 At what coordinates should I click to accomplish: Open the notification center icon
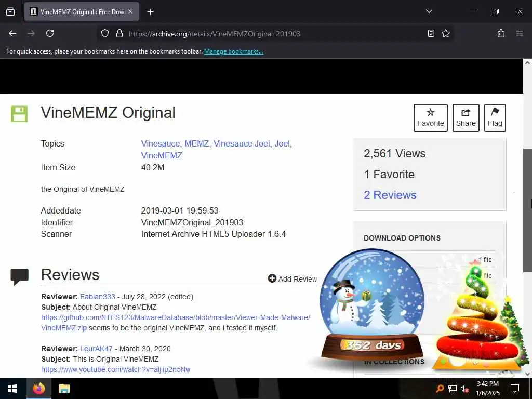click(515, 389)
